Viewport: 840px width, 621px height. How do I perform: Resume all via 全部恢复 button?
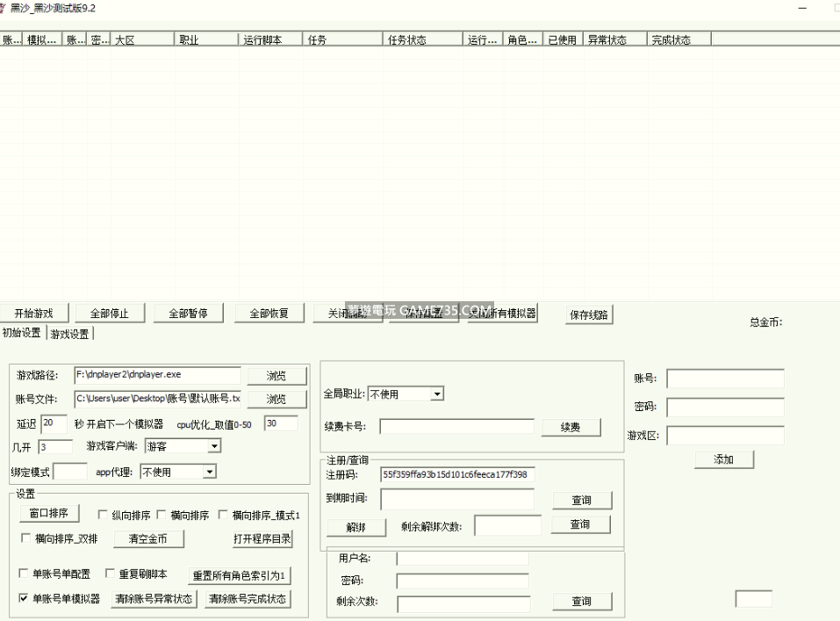pos(269,314)
